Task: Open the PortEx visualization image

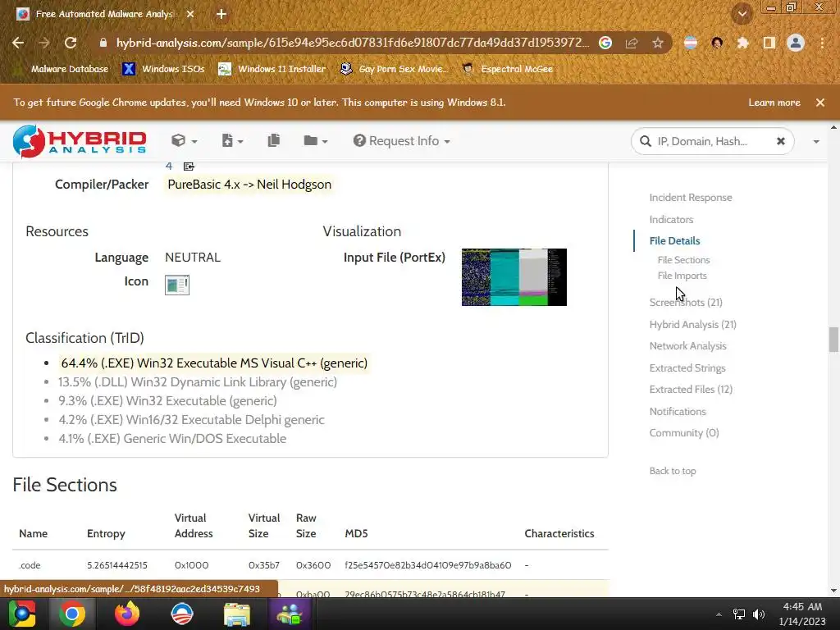Action: pos(514,277)
